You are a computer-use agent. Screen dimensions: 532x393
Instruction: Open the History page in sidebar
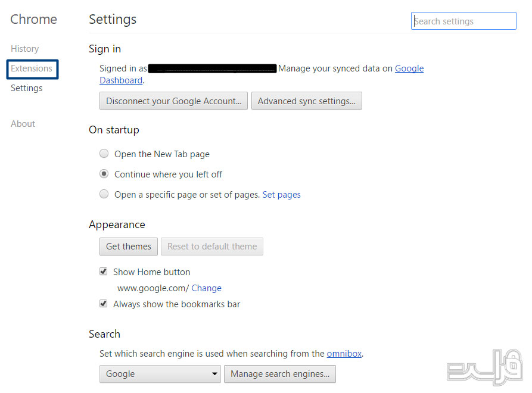[x=25, y=49]
